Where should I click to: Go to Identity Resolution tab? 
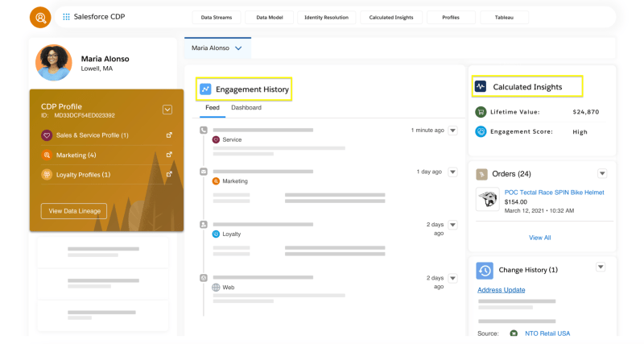coord(327,17)
